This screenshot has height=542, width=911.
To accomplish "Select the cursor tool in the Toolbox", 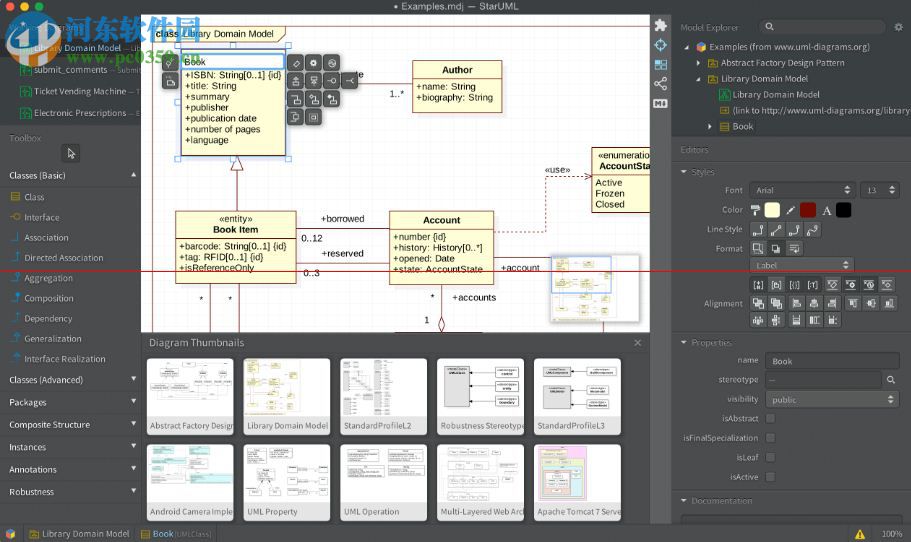I will coord(70,153).
